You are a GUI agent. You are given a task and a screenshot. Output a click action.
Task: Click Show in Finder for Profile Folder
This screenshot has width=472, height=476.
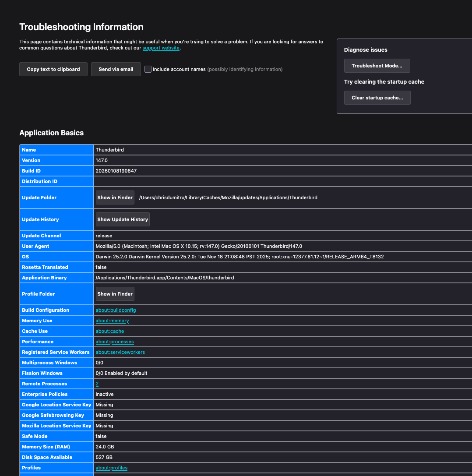pyautogui.click(x=115, y=294)
